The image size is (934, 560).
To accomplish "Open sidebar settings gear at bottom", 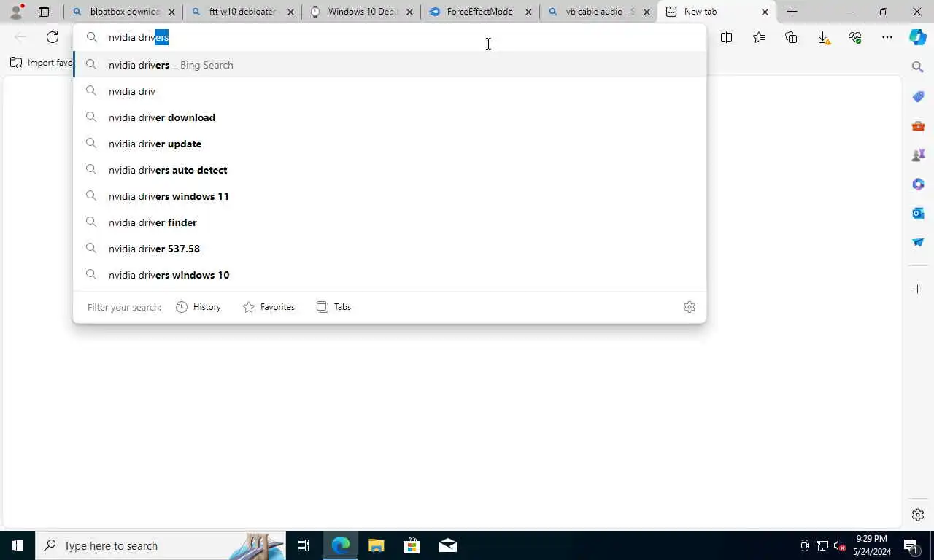I will 918,515.
